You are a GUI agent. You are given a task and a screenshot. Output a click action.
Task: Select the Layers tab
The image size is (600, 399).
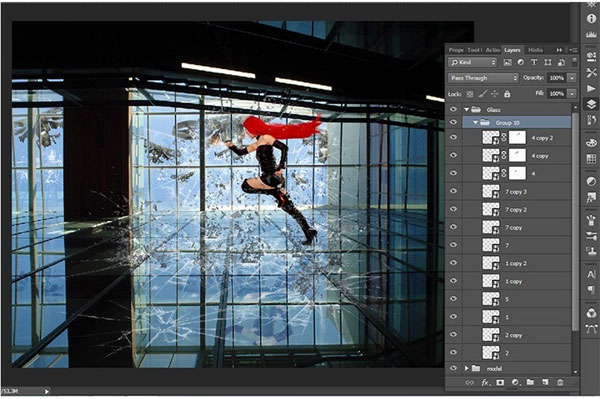tap(512, 50)
